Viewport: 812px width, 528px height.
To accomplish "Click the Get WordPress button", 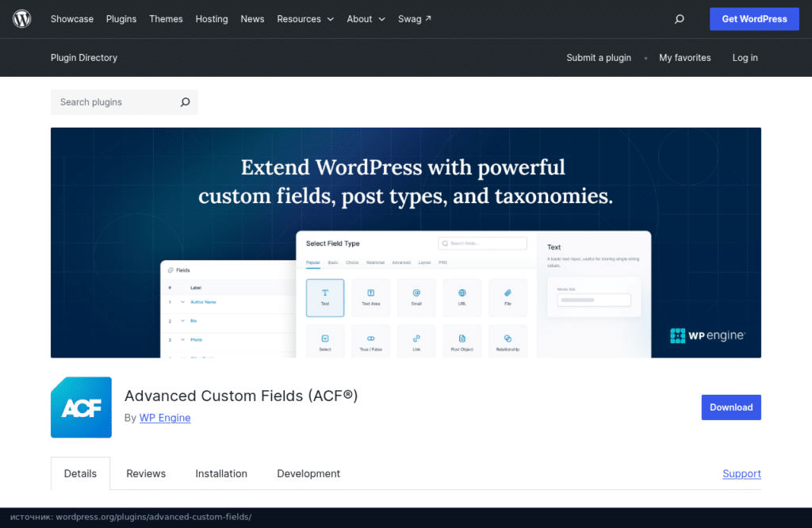I will tap(754, 19).
